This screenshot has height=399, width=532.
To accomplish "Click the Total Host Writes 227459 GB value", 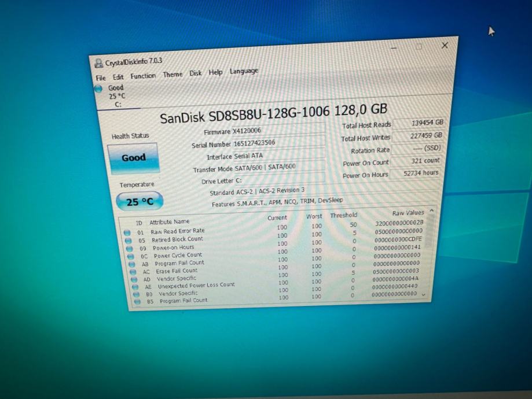I will [x=417, y=135].
